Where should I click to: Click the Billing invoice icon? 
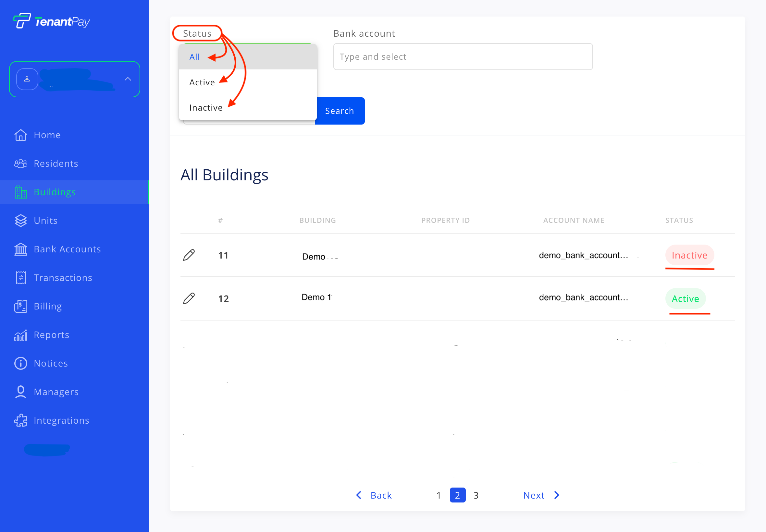tap(21, 306)
